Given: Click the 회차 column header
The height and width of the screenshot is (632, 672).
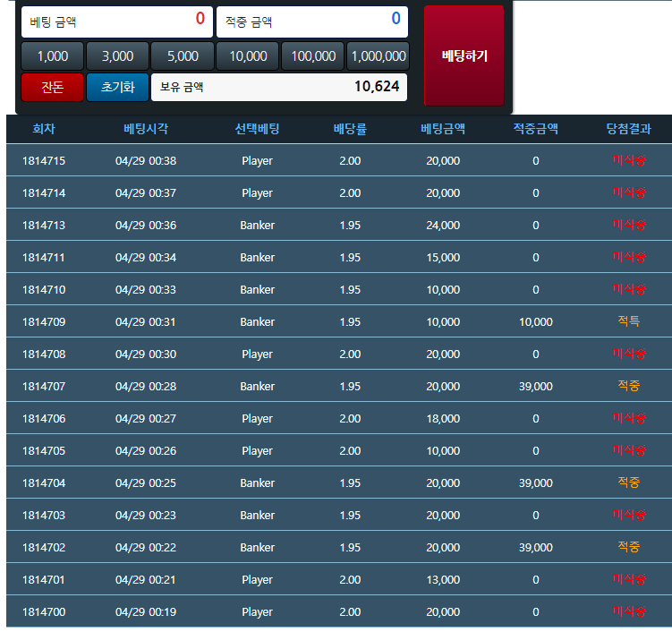Looking at the screenshot, I should pos(44,129).
